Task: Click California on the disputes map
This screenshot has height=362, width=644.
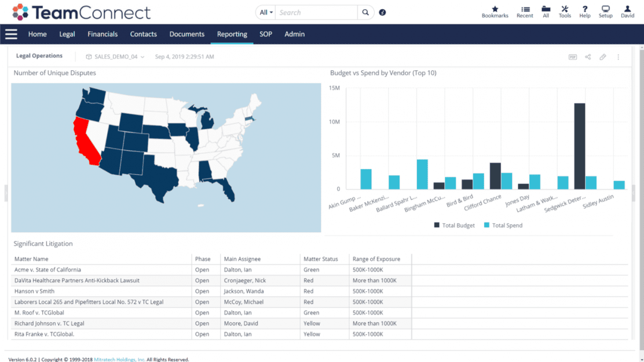Action: point(86,142)
